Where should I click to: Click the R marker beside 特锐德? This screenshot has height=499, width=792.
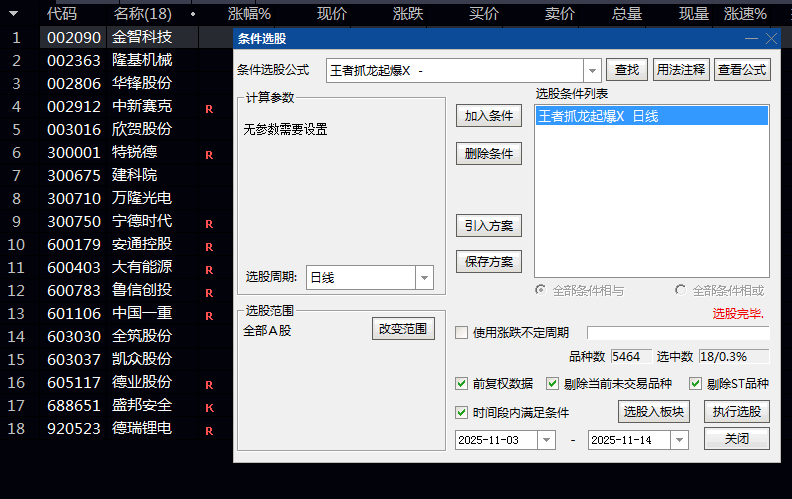pyautogui.click(x=209, y=155)
